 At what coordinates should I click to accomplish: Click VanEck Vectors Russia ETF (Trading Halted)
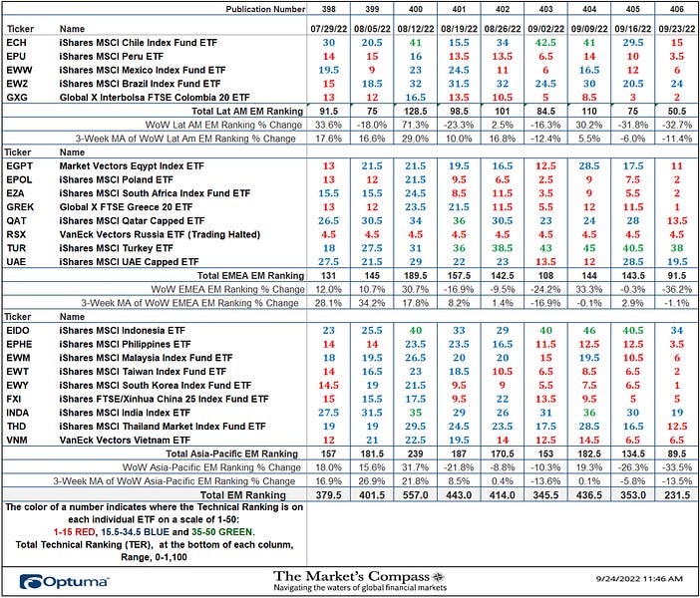[160, 234]
